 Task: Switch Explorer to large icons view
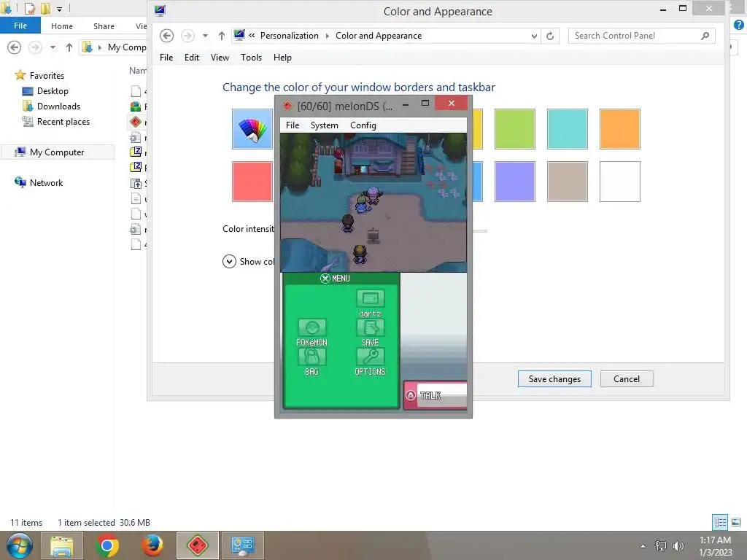[736, 522]
